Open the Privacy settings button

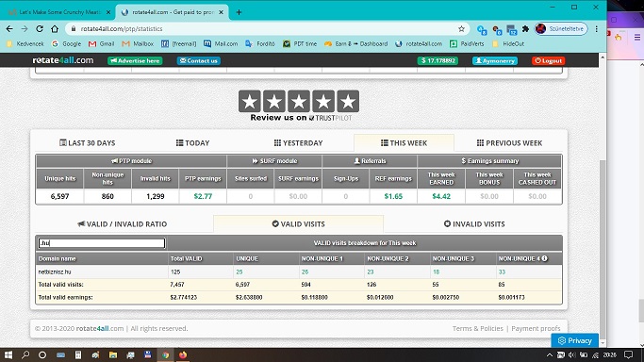[x=574, y=340]
